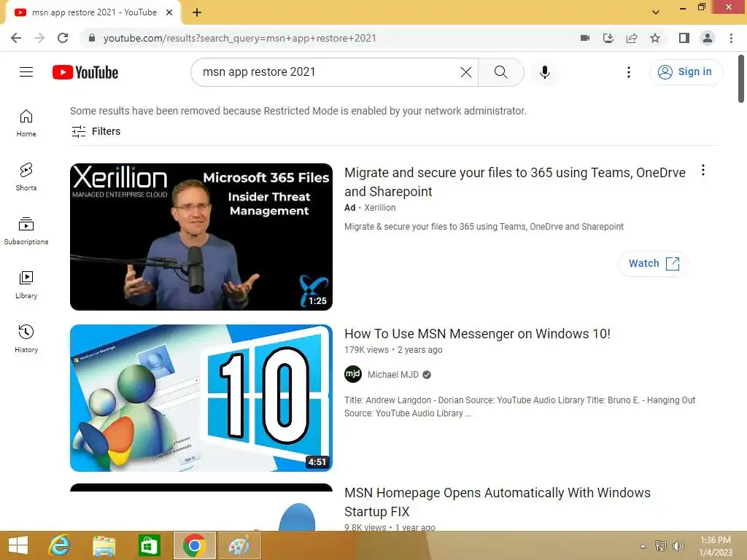Open the Chrome three-dot menu

point(731,38)
